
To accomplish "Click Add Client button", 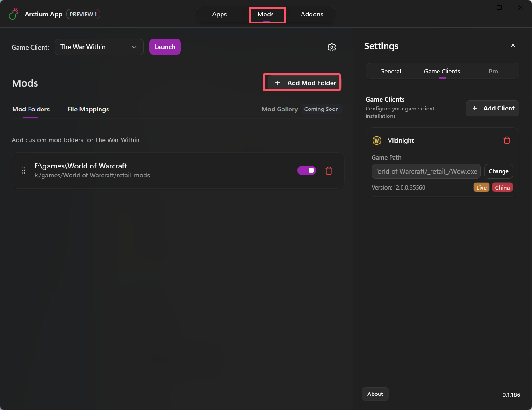I will 492,108.
